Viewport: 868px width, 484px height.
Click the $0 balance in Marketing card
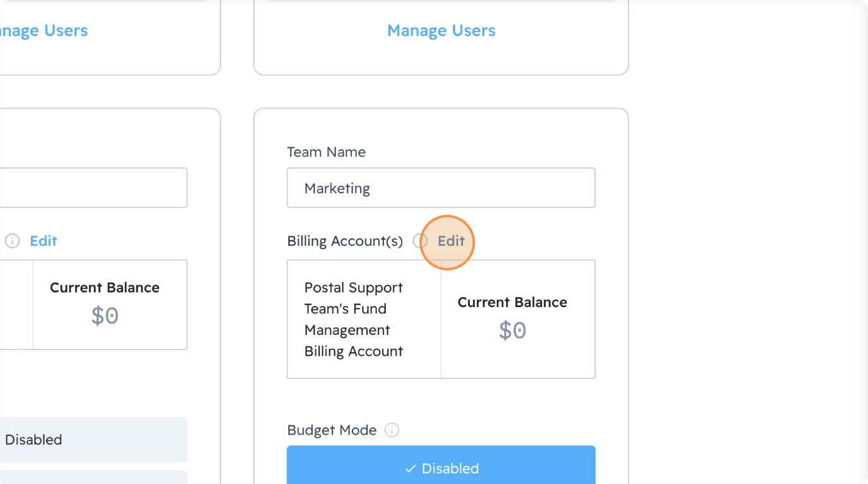tap(512, 330)
